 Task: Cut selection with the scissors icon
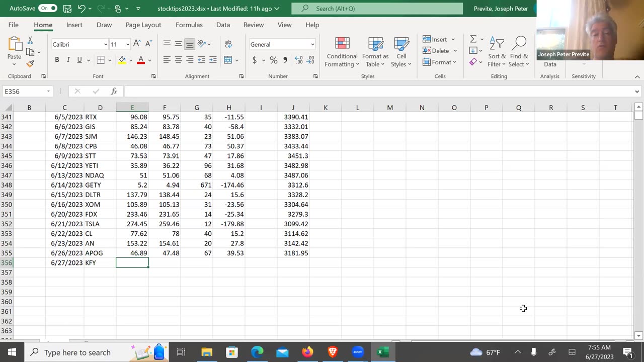coord(30,40)
